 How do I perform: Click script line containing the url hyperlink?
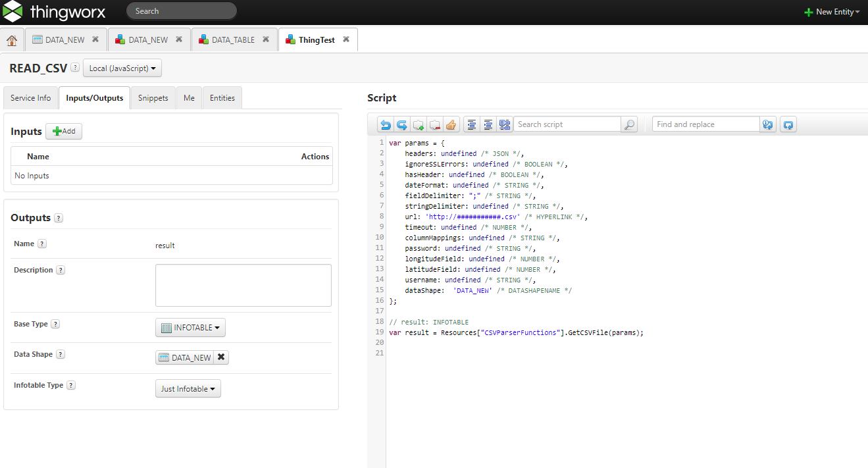coord(496,217)
